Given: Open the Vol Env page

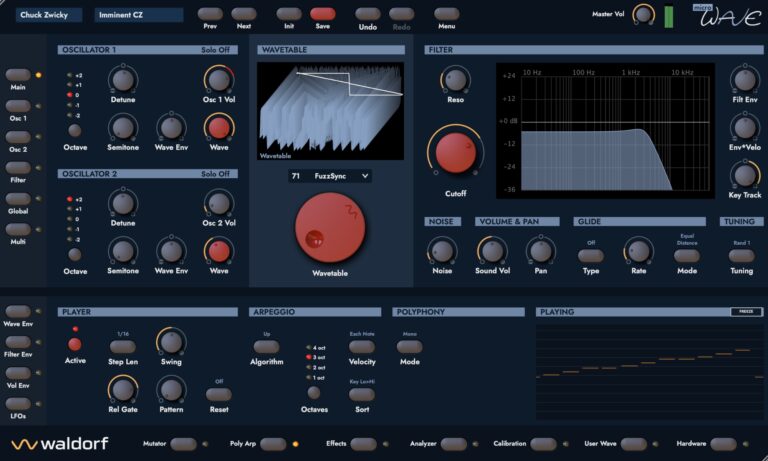Looking at the screenshot, I should pos(18,373).
